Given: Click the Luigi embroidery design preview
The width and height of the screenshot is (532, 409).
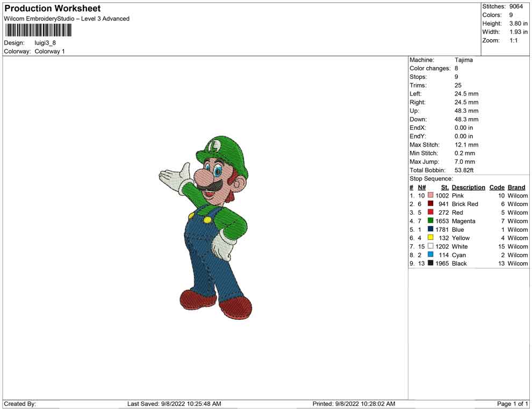Looking at the screenshot, I should [x=206, y=228].
